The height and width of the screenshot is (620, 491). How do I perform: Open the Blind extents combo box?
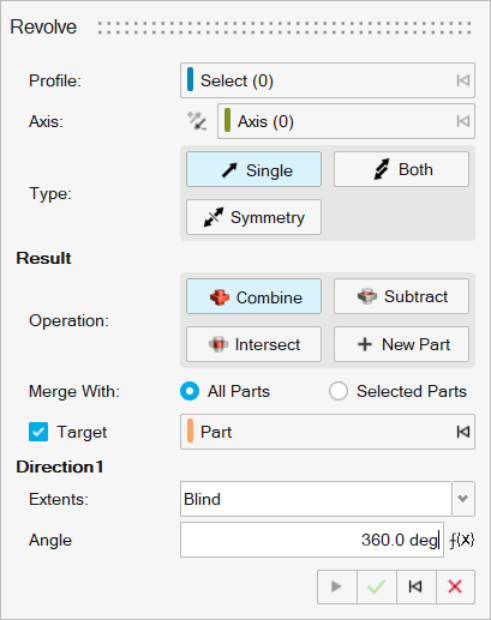(315, 499)
